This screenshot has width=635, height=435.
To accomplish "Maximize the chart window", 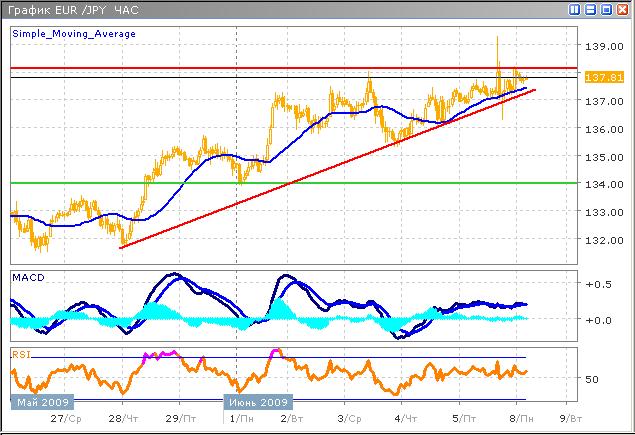I will click(607, 9).
